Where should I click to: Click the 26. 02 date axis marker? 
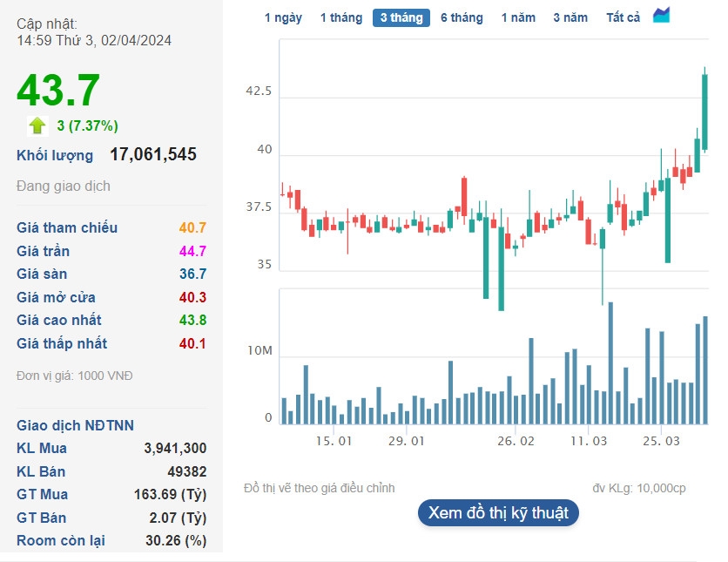pyautogui.click(x=516, y=441)
